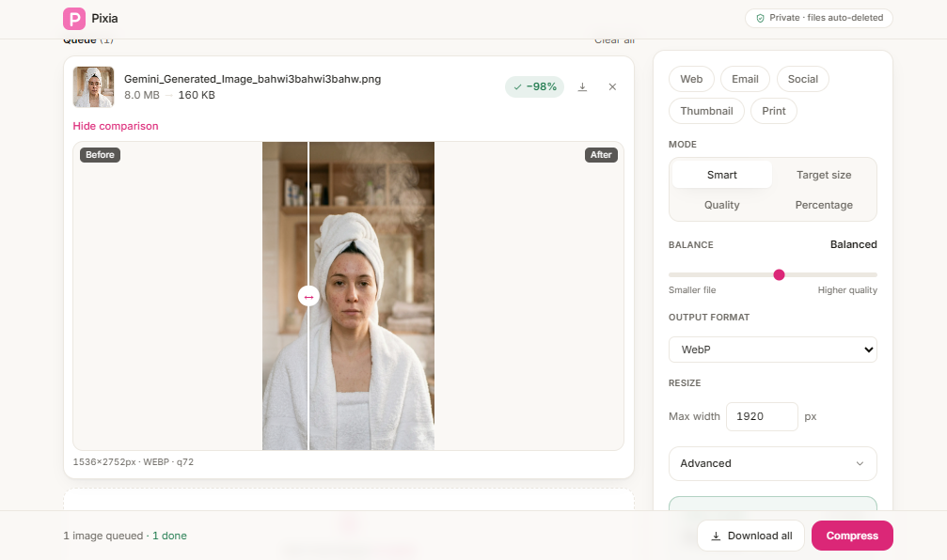The width and height of the screenshot is (947, 560).
Task: Click the Private files auto-deleted badge
Action: point(819,18)
